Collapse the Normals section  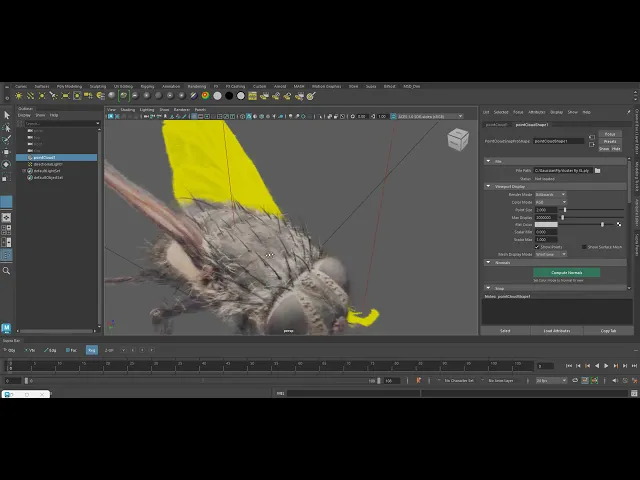click(488, 262)
